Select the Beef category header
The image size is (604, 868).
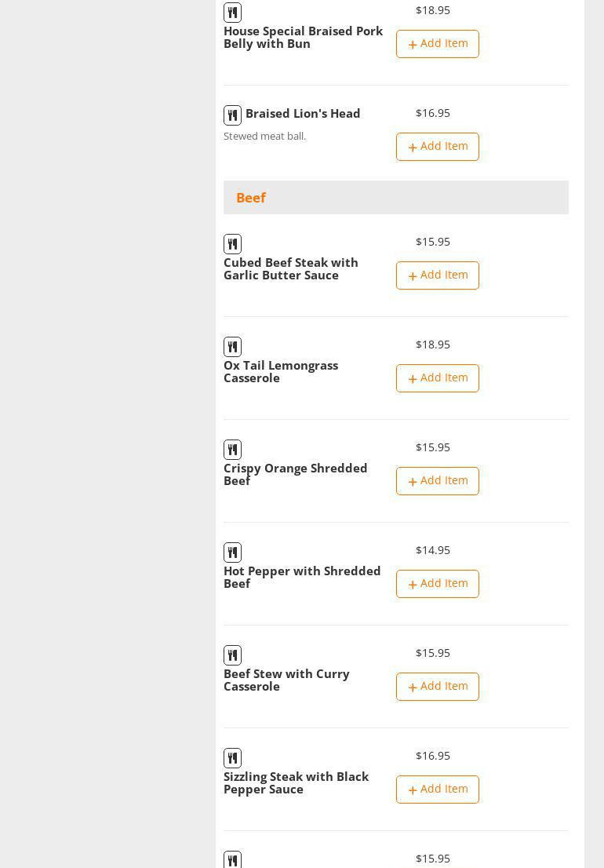click(251, 198)
